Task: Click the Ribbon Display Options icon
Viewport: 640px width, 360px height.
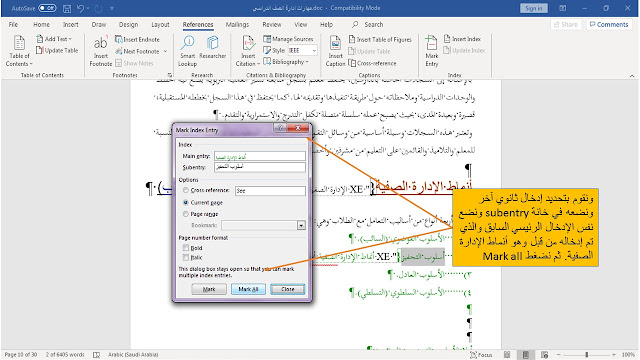Action: click(562, 8)
